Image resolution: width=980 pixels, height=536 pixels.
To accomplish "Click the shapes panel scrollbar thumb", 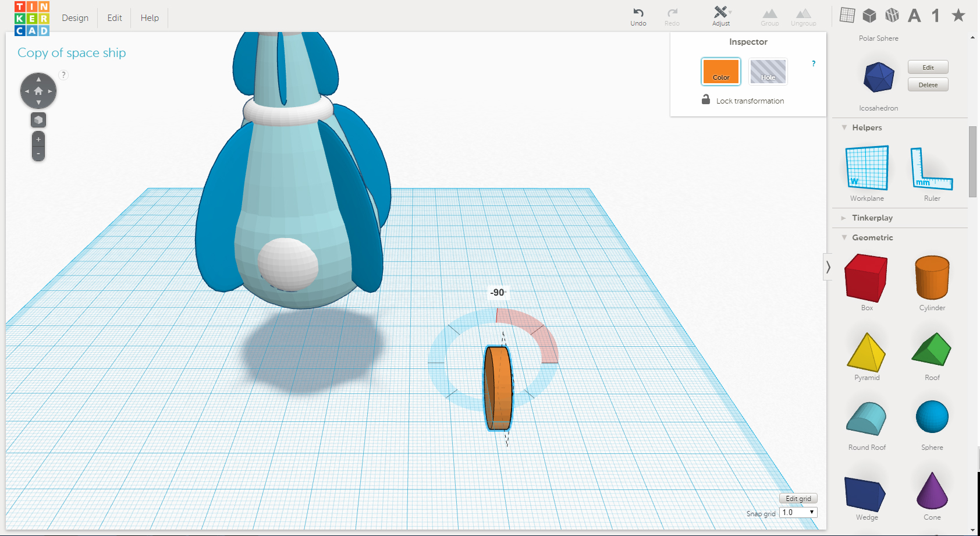I will [x=972, y=161].
